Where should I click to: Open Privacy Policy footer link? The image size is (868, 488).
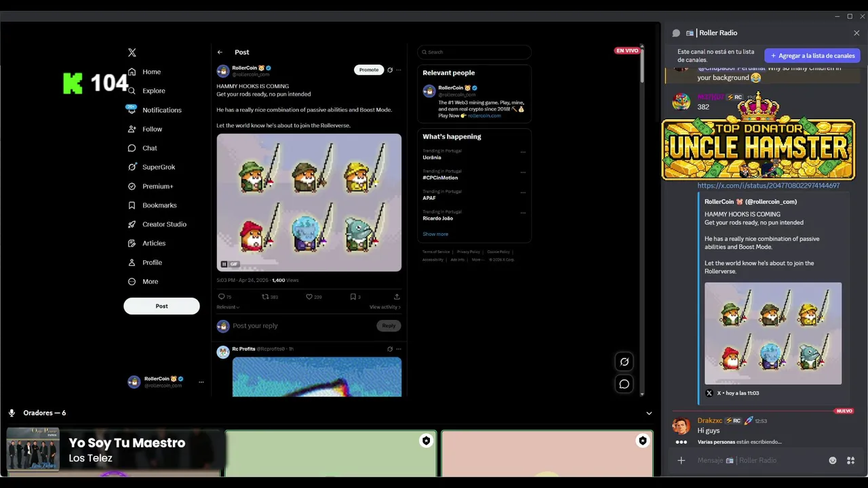coord(468,252)
